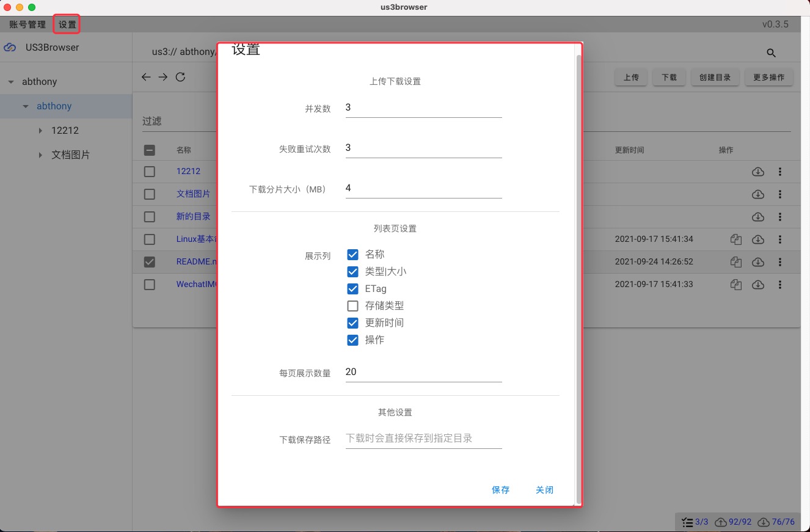Download the 12212 folder via cloud icon

click(x=758, y=172)
